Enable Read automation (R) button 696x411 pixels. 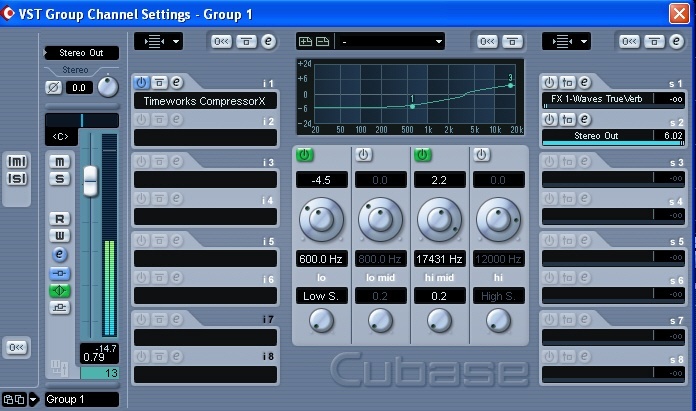59,219
